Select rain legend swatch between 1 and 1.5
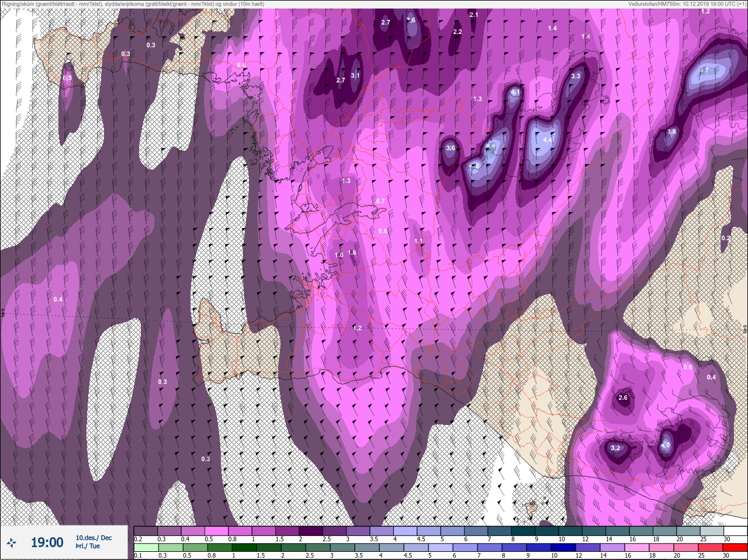This screenshot has height=560, width=748. click(x=244, y=548)
